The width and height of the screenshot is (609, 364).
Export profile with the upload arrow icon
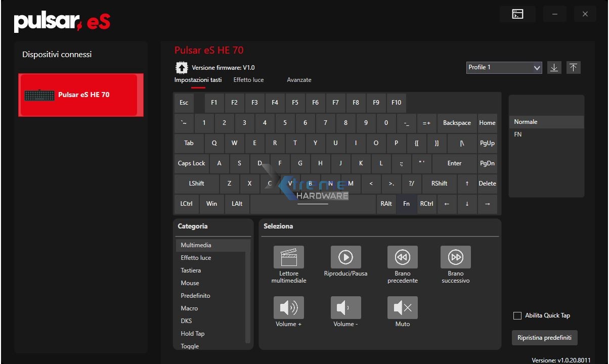(x=573, y=68)
